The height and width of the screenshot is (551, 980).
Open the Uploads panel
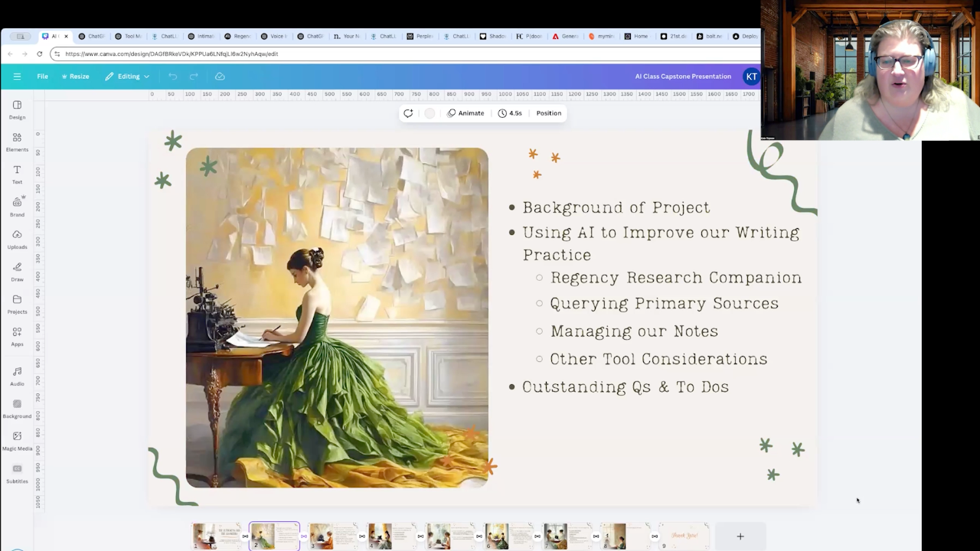pos(17,239)
